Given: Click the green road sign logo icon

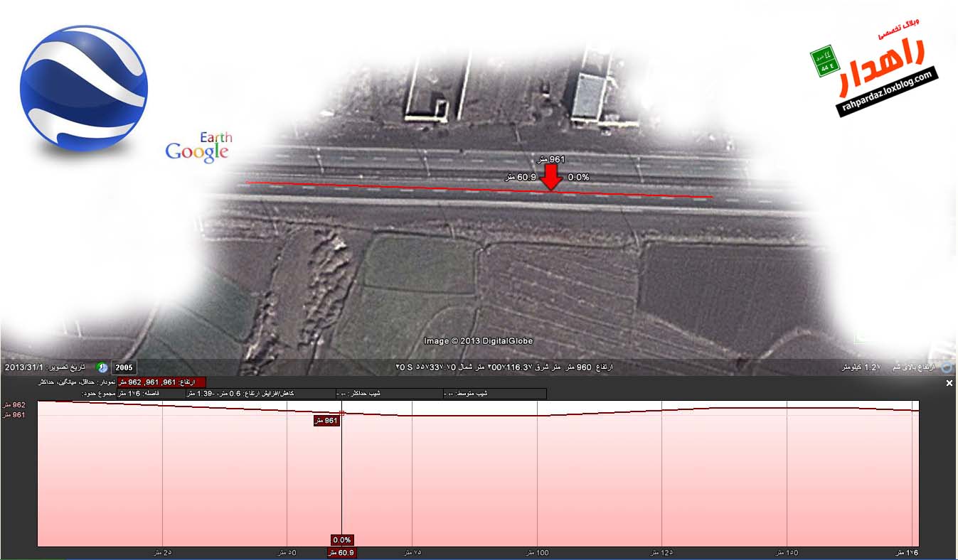Looking at the screenshot, I should (x=825, y=61).
